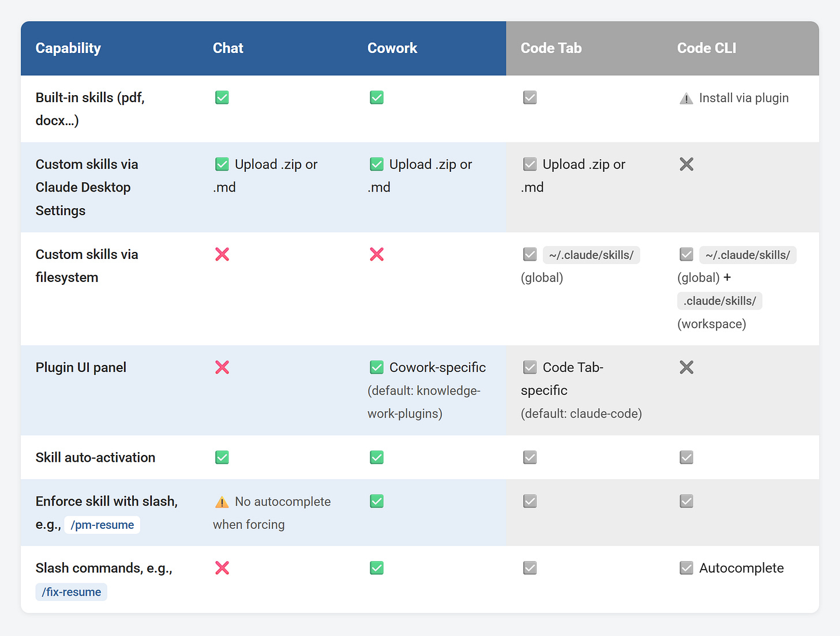Click the red X for Custom skills via filesystem under Chat
The width and height of the screenshot is (840, 636).
[222, 254]
